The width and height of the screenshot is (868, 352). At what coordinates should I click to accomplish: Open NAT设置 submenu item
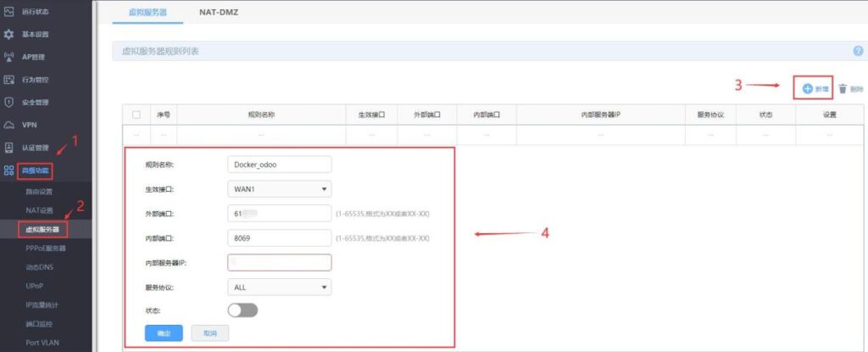[x=39, y=210]
